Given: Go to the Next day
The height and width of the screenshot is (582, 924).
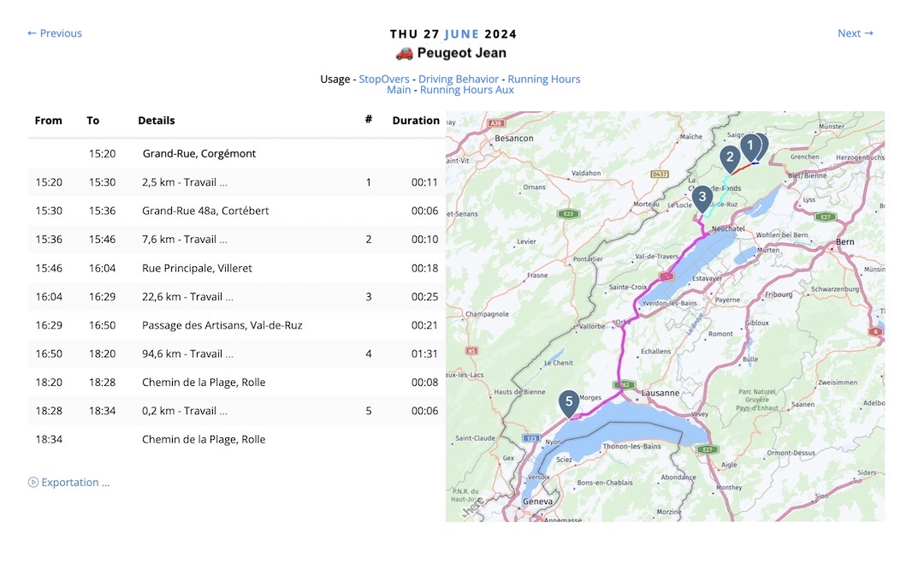Looking at the screenshot, I should coord(856,33).
